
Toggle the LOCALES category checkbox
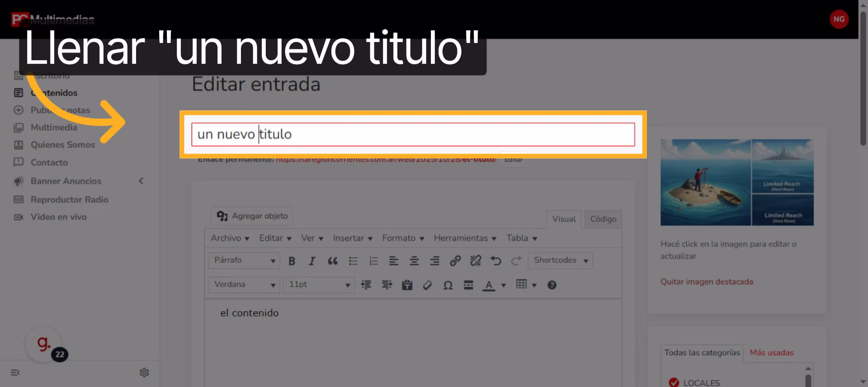tap(674, 382)
